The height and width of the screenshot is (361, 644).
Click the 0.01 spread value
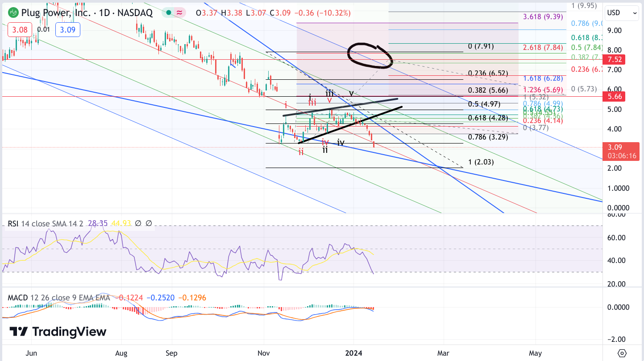(x=43, y=29)
